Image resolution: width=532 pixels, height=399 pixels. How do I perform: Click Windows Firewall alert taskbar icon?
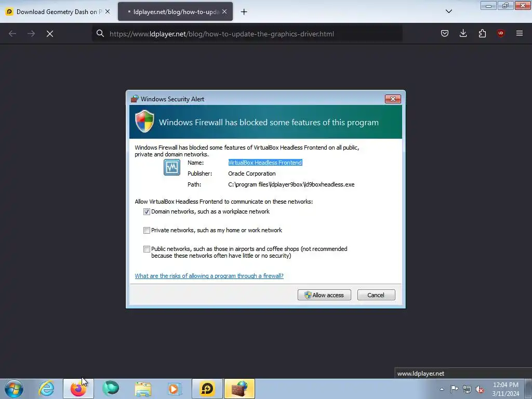coord(240,389)
